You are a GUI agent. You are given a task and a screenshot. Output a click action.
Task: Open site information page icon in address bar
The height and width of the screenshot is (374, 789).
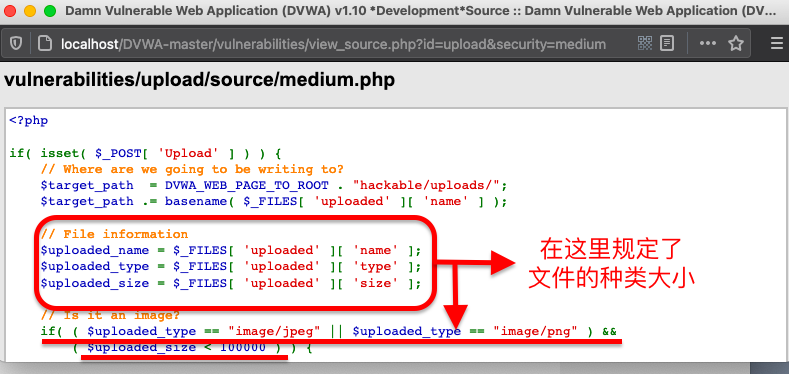point(45,44)
